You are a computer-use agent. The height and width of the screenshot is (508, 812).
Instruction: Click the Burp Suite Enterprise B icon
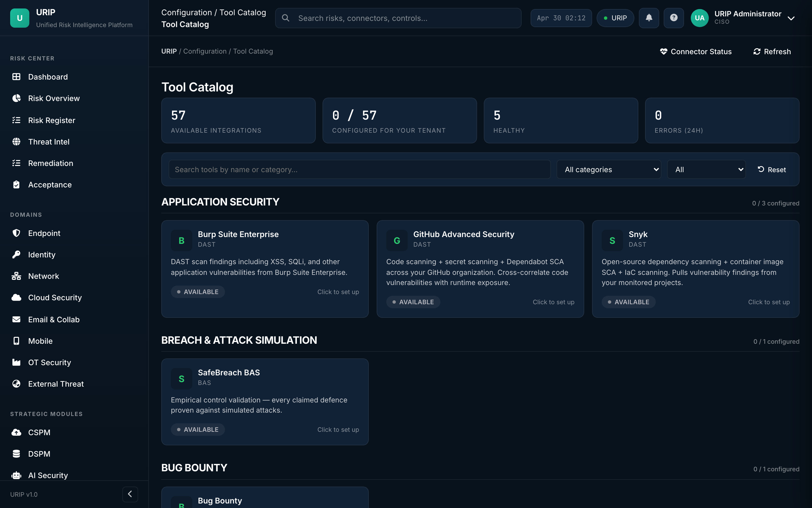coord(182,240)
